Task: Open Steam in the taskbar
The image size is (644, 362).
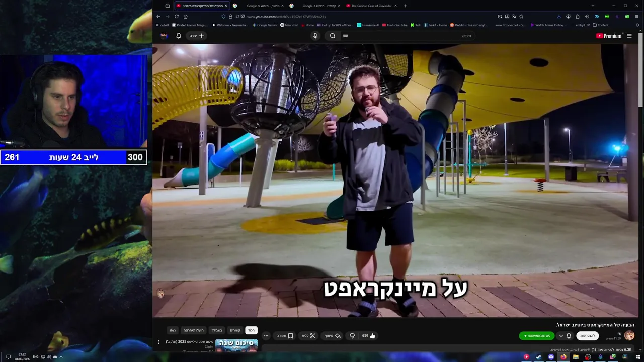Action: (x=538, y=357)
